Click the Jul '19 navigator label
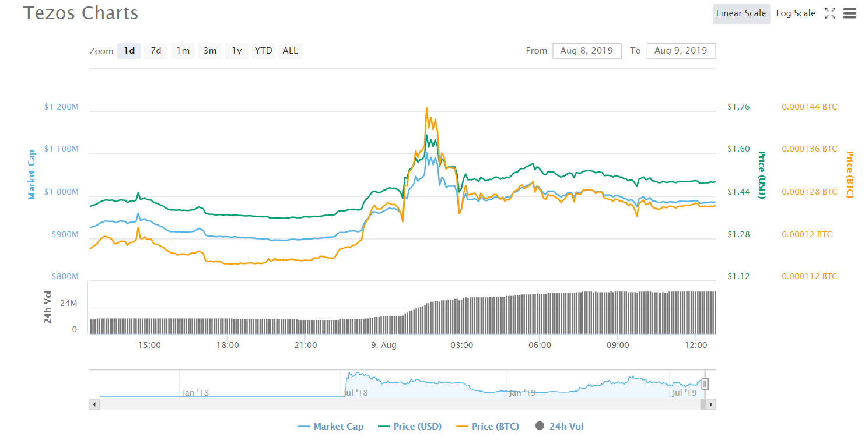The width and height of the screenshot is (868, 440). pyautogui.click(x=684, y=393)
